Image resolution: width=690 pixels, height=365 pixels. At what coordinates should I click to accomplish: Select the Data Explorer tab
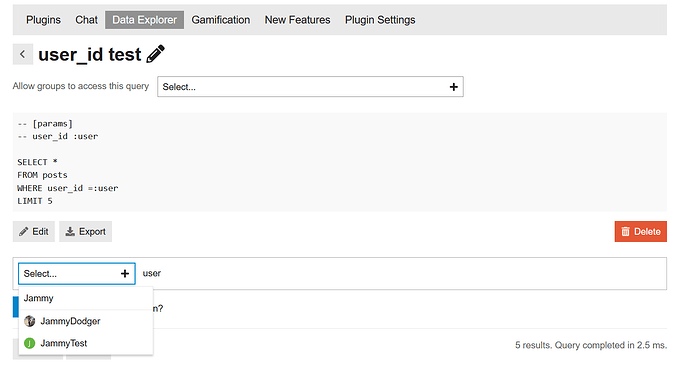pyautogui.click(x=144, y=20)
